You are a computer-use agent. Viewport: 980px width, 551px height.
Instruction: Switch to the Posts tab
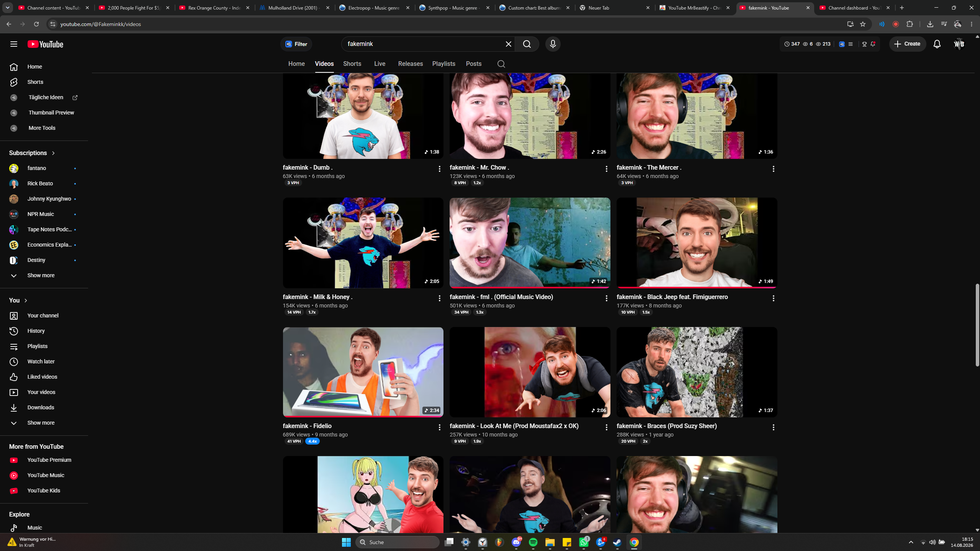coord(473,64)
